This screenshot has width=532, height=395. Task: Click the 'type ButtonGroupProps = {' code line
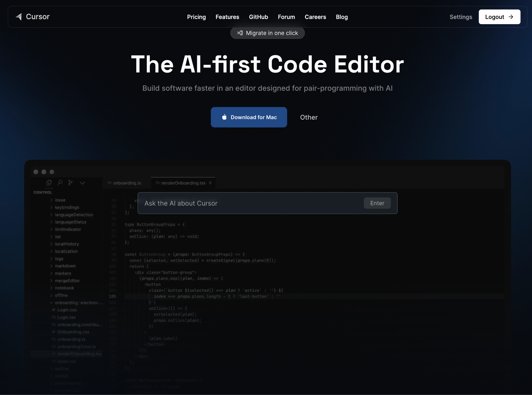click(x=155, y=224)
